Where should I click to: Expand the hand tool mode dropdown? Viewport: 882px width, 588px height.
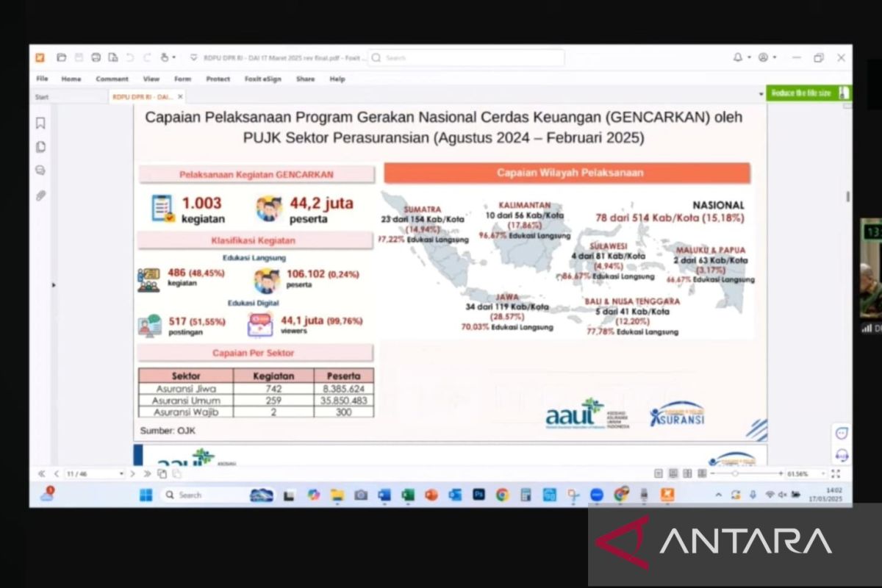pos(174,57)
